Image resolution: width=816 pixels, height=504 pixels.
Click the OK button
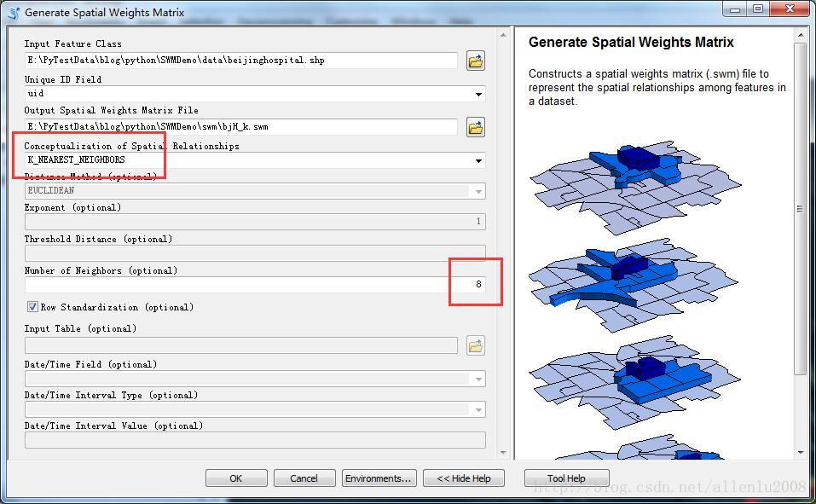[236, 478]
